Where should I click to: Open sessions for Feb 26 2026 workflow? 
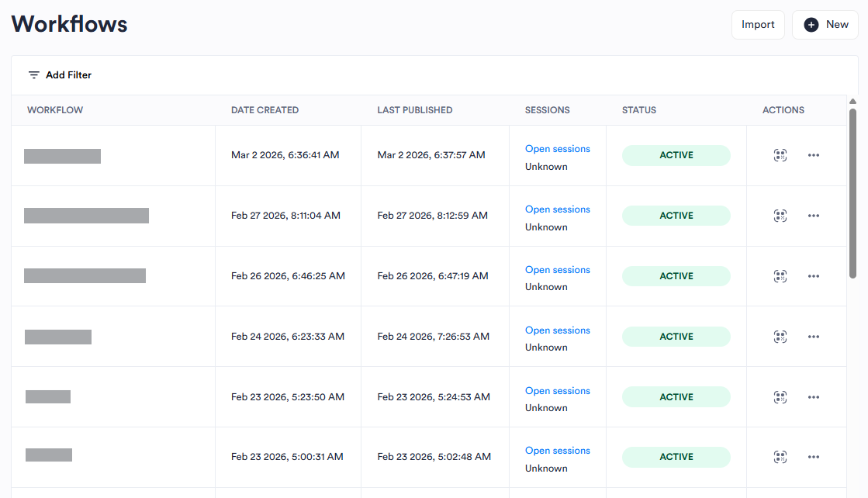pyautogui.click(x=558, y=269)
